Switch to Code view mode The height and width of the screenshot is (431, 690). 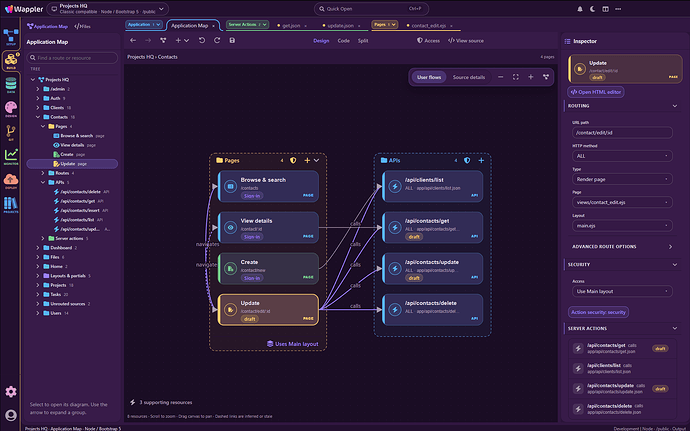coord(344,41)
